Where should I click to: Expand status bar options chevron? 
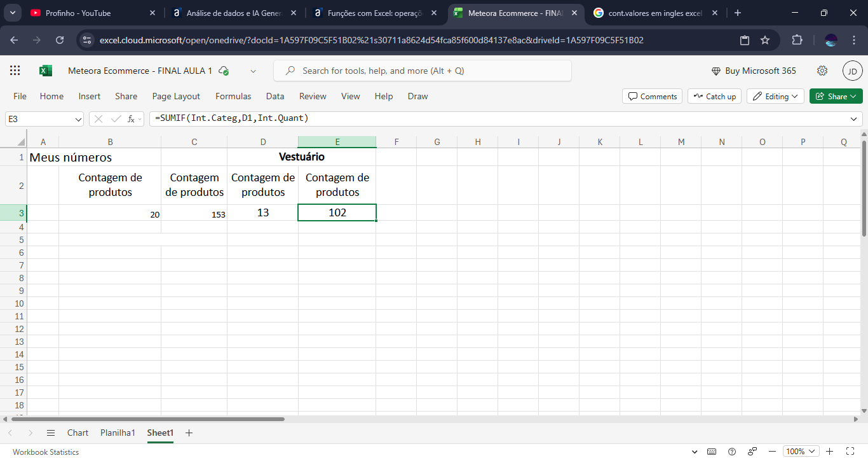[693, 452]
